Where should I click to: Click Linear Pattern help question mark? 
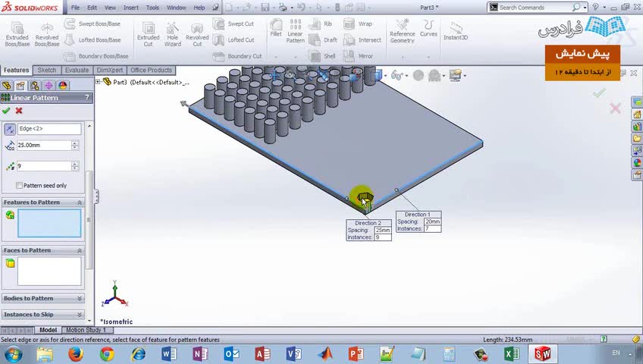click(x=87, y=98)
